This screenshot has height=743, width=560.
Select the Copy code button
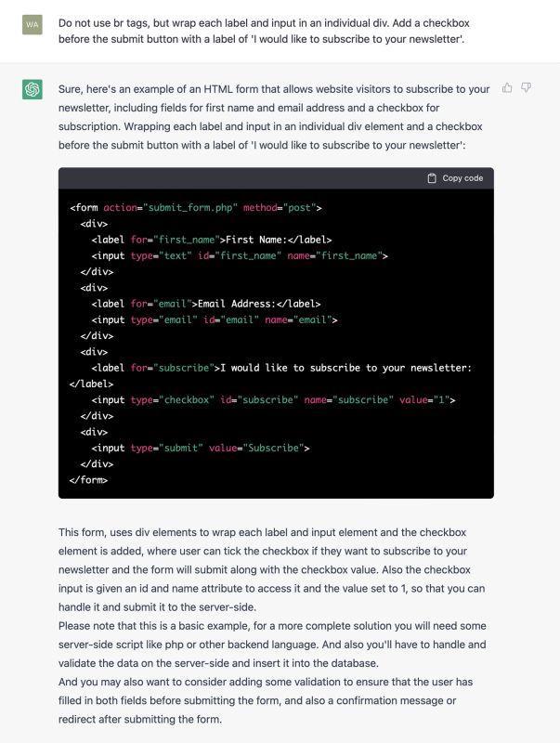tap(457, 176)
